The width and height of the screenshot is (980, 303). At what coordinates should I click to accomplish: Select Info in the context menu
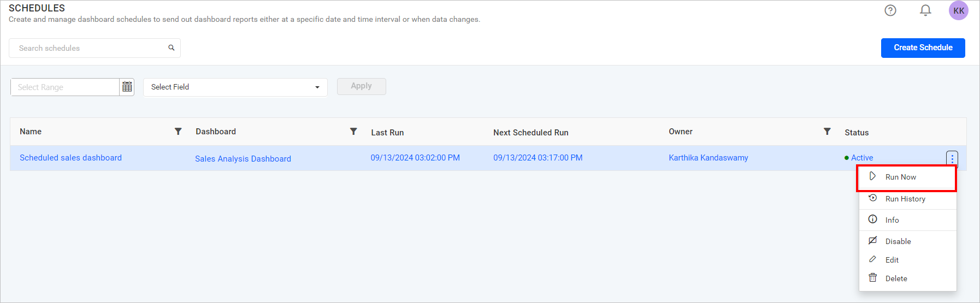(892, 220)
